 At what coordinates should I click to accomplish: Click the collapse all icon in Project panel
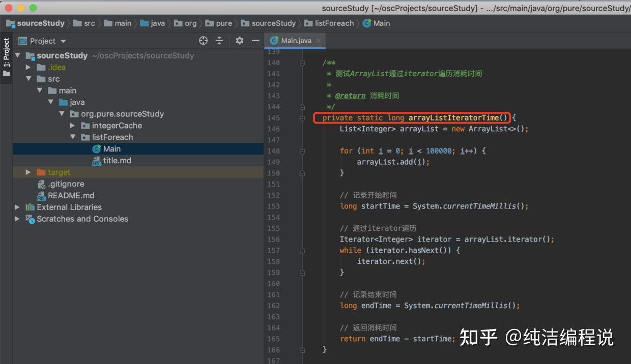point(219,41)
